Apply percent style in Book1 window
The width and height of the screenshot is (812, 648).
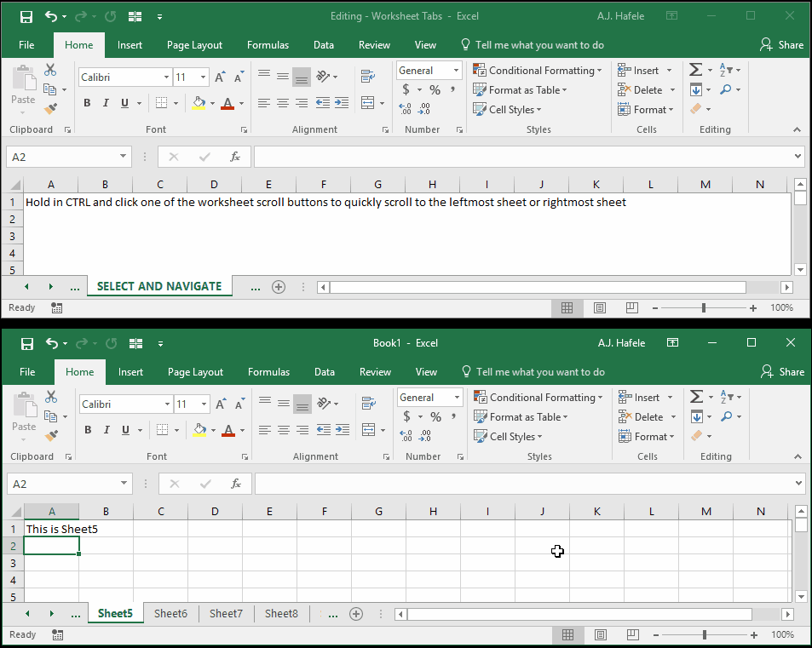(x=436, y=416)
